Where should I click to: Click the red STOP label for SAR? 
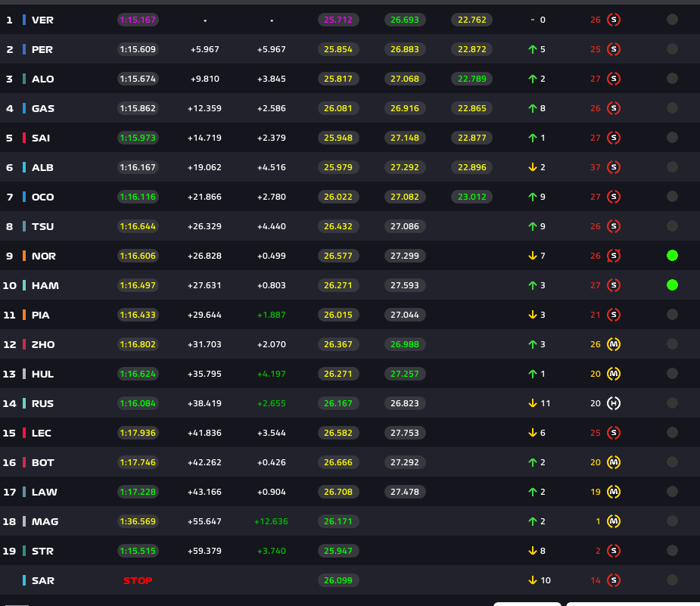tap(138, 580)
